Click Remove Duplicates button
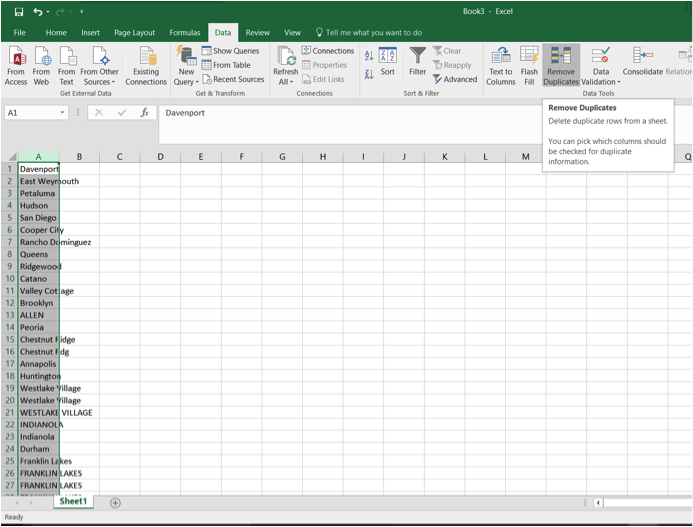Image resolution: width=693 pixels, height=527 pixels. tap(561, 66)
